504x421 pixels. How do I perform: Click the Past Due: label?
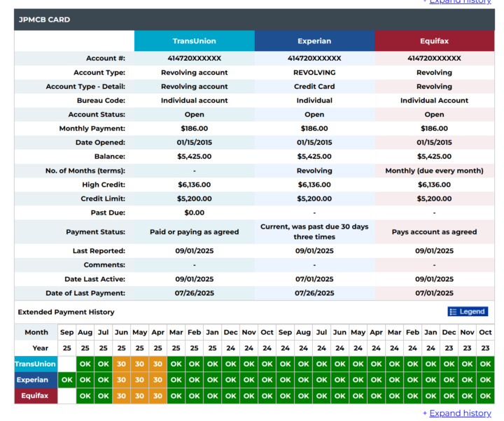click(108, 213)
